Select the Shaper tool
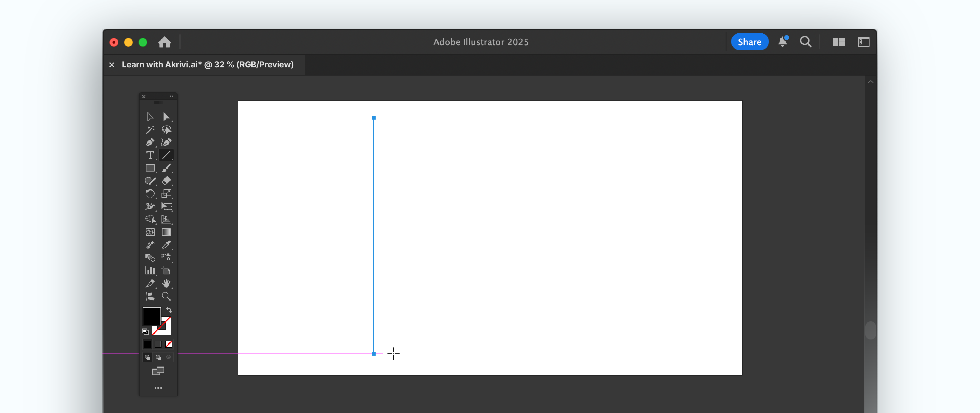 [x=150, y=181]
